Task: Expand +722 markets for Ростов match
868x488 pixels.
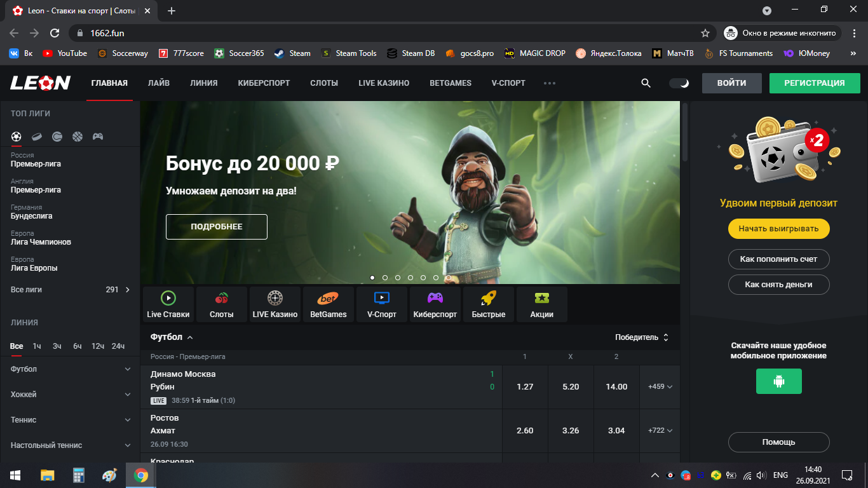Action: 660,431
